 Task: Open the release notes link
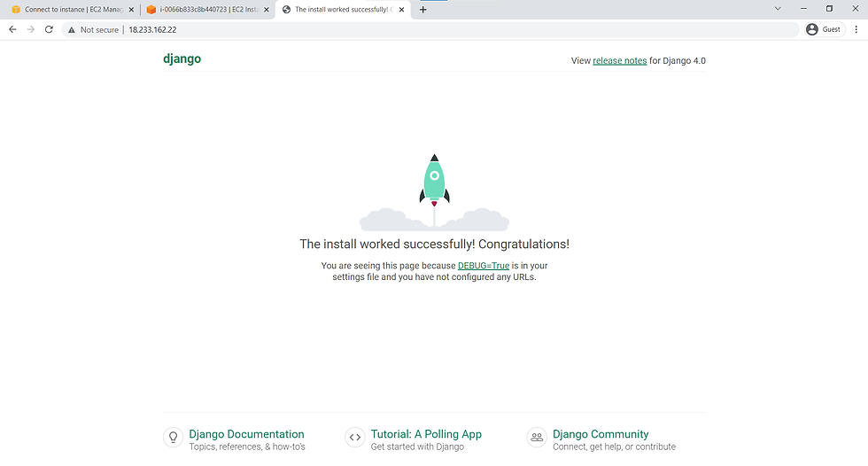click(619, 61)
